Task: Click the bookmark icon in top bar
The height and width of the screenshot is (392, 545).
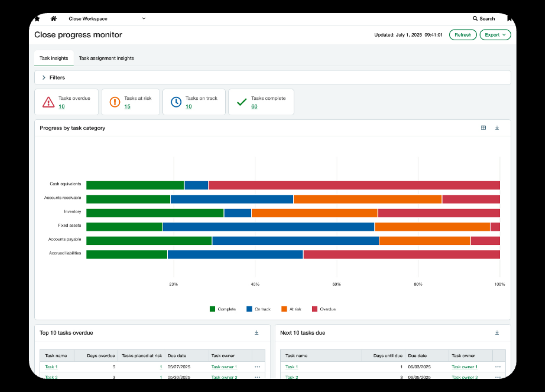Action: click(x=509, y=19)
